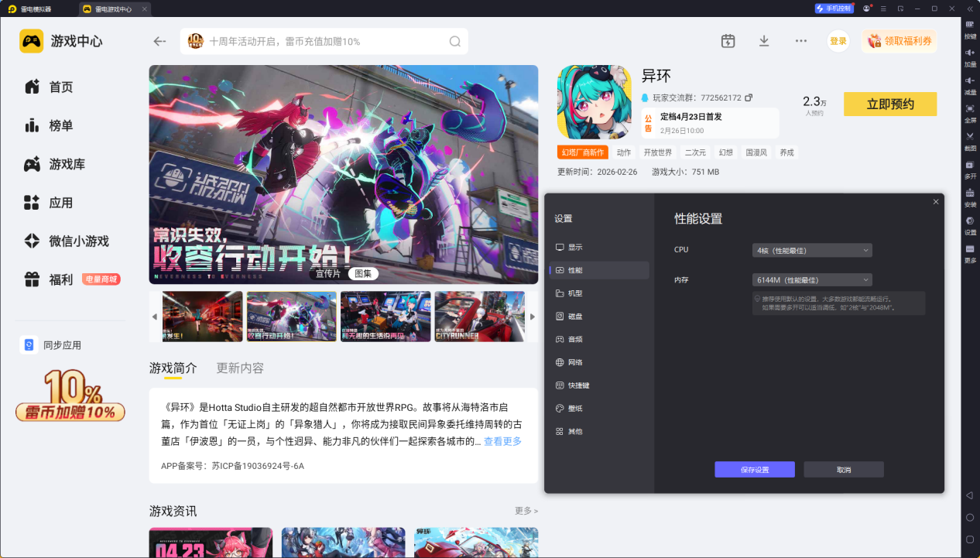
Task: Select 宣传片 trailer pill on banner
Action: coord(328,273)
